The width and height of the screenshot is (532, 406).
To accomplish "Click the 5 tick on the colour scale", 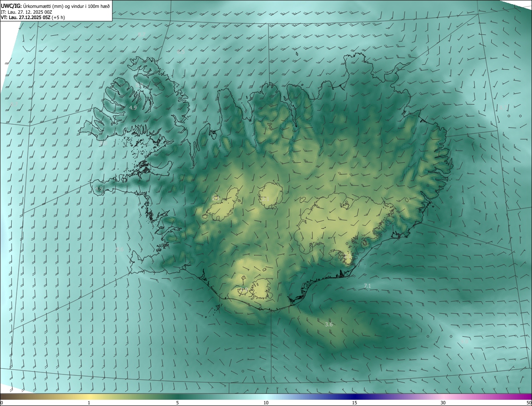I will (x=177, y=403).
